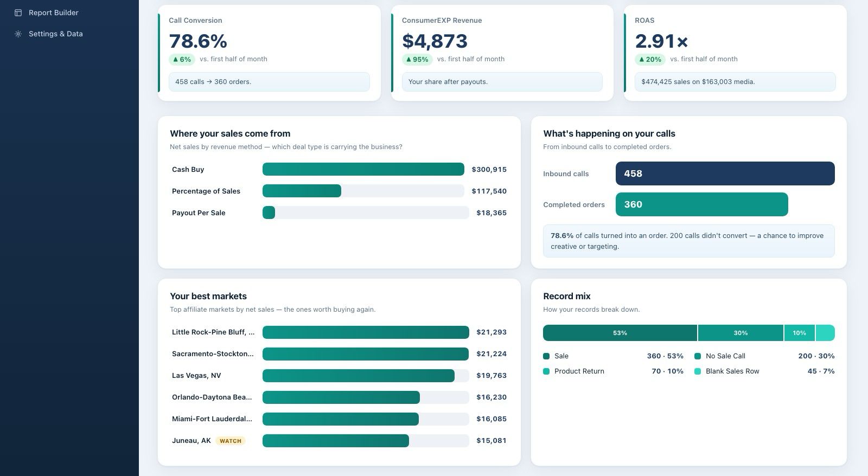Click the Payout Per Sale bar
This screenshot has height=476, width=868.
coord(269,213)
